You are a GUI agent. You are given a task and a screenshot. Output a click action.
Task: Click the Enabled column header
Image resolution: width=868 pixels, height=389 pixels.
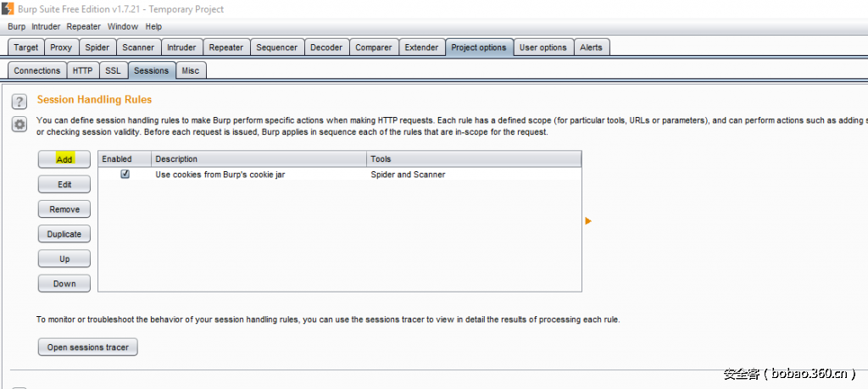(125, 158)
